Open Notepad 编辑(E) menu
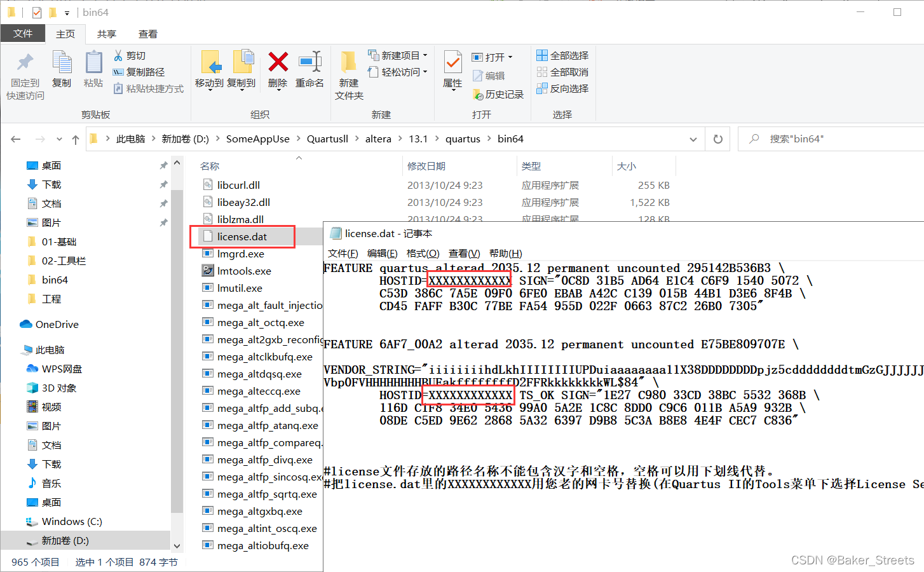Image resolution: width=924 pixels, height=572 pixels. tap(383, 254)
